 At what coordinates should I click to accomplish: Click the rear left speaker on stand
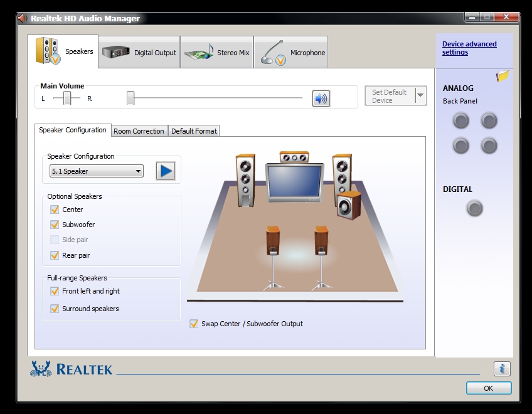(x=273, y=258)
